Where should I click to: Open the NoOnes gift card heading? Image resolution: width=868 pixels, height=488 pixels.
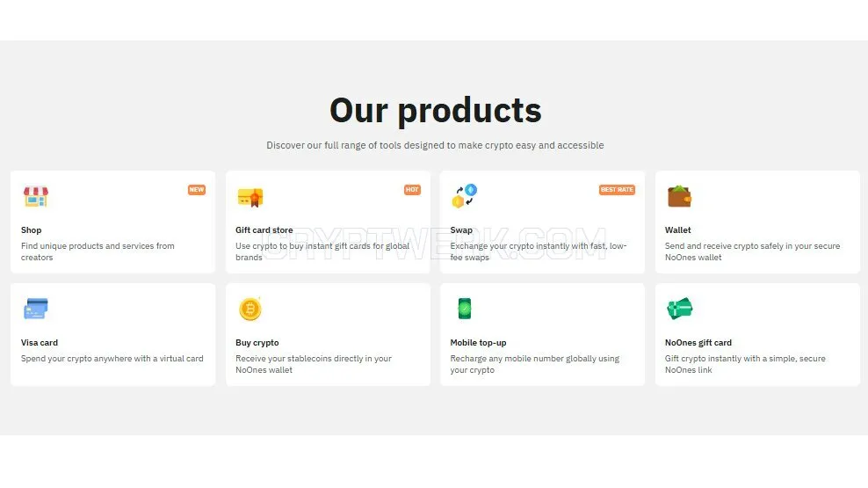[x=698, y=342]
